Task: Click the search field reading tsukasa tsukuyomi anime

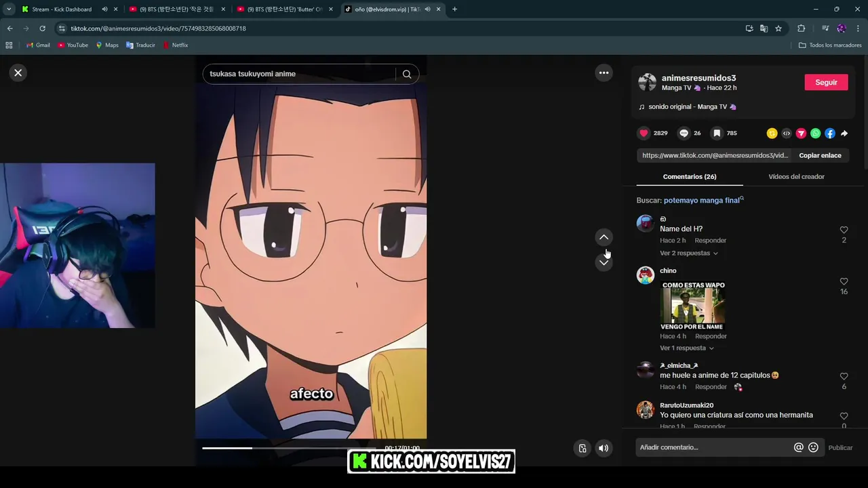Action: [298, 74]
